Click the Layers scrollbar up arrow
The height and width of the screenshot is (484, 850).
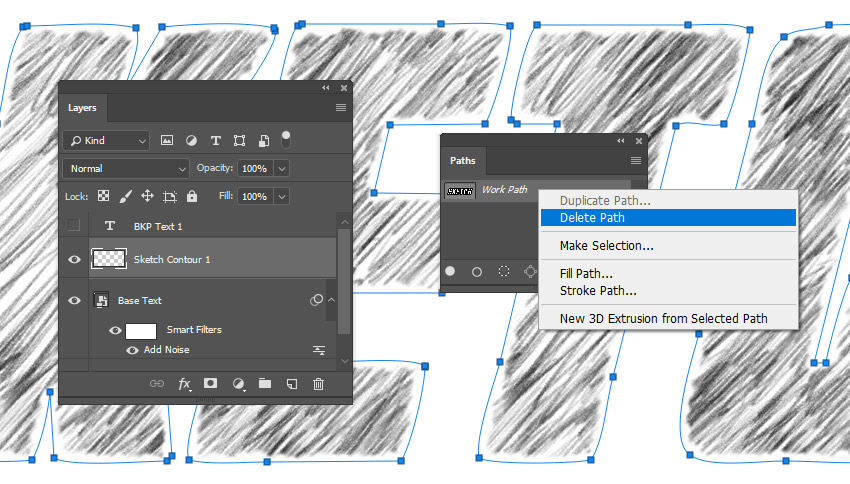click(344, 222)
